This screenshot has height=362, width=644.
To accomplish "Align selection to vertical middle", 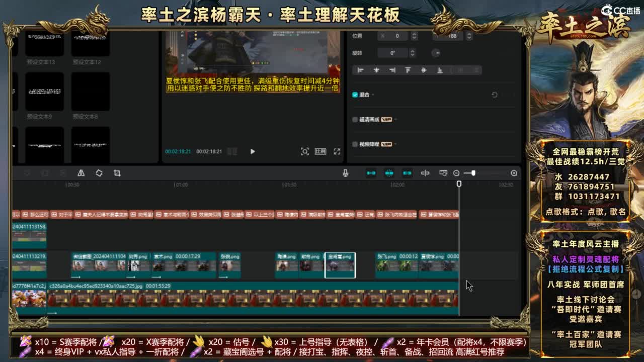I will (424, 70).
